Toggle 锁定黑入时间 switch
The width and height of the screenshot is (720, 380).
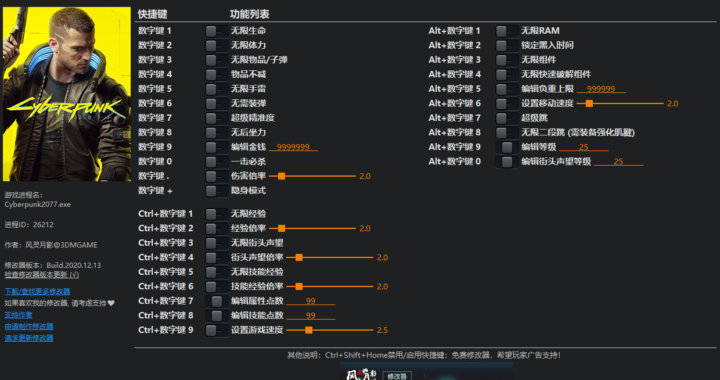coord(507,45)
